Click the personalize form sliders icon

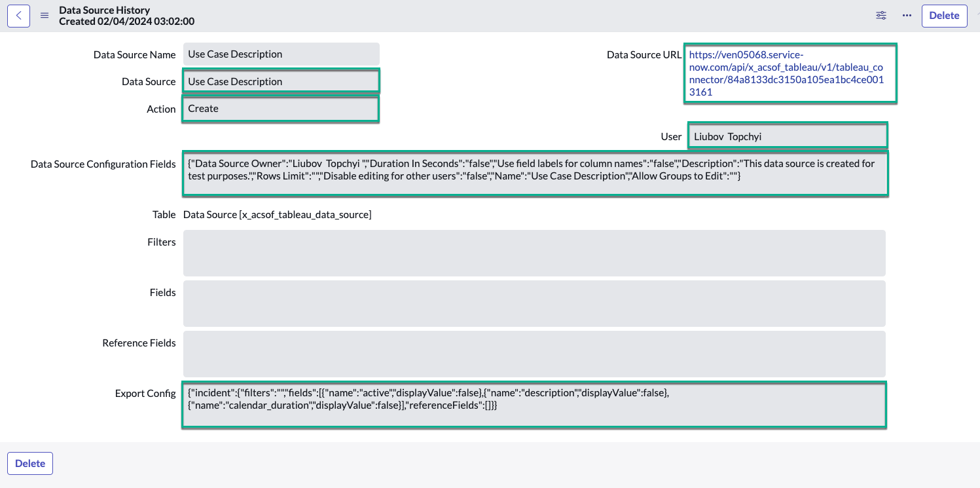tap(880, 15)
